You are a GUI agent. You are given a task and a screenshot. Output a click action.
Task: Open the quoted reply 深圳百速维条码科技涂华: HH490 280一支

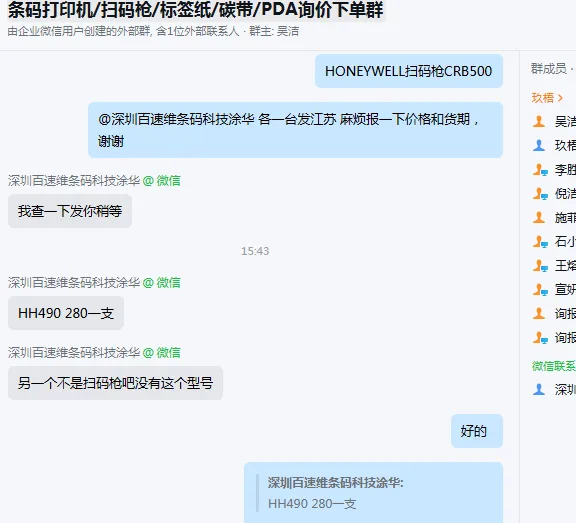[x=373, y=493]
